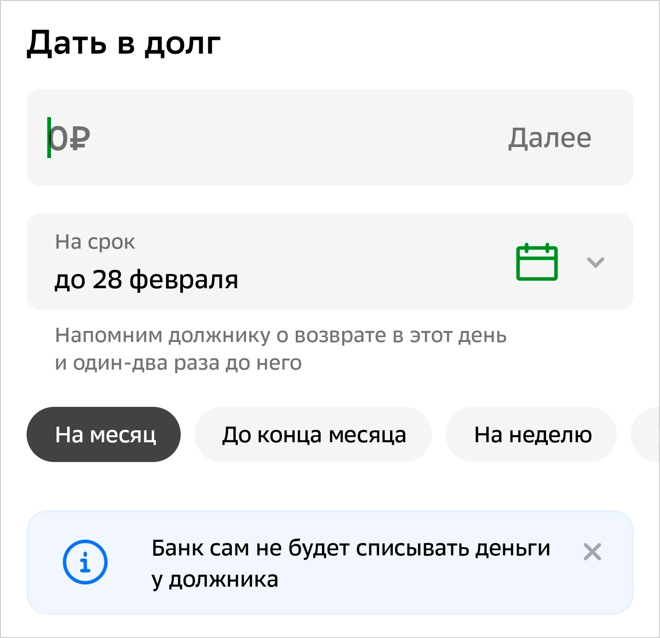Tap the "и один-два раза до него" hint line
Screen dimensions: 660x638
point(178,363)
